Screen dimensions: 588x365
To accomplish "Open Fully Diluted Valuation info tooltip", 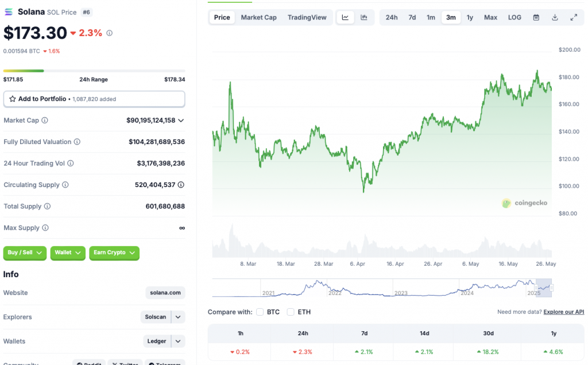I will (77, 142).
